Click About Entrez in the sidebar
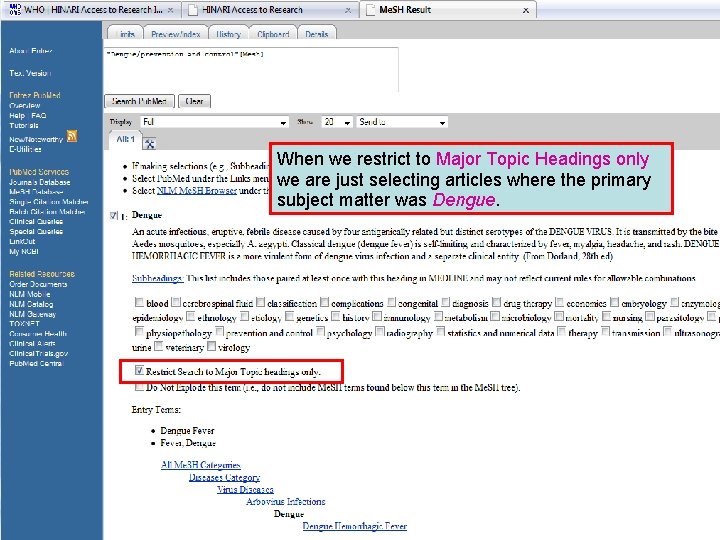The width and height of the screenshot is (720, 540). pyautogui.click(x=31, y=51)
